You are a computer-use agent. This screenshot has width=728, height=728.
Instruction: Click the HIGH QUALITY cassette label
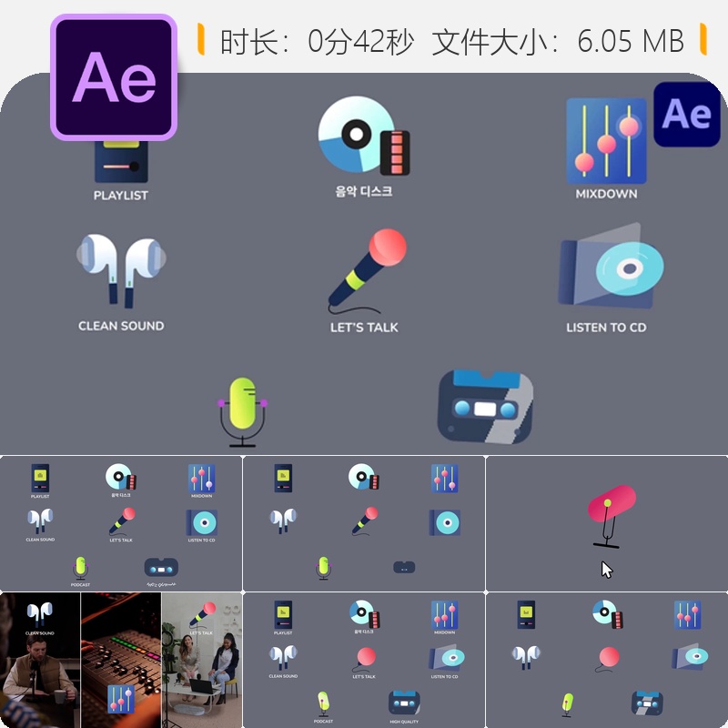click(404, 721)
